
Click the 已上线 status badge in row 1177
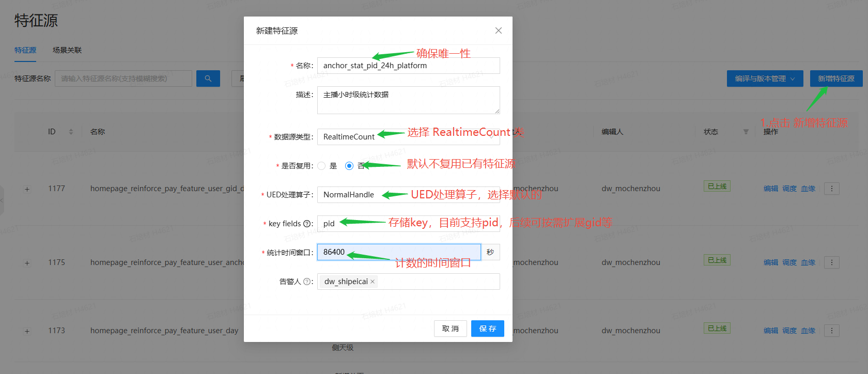tap(717, 186)
